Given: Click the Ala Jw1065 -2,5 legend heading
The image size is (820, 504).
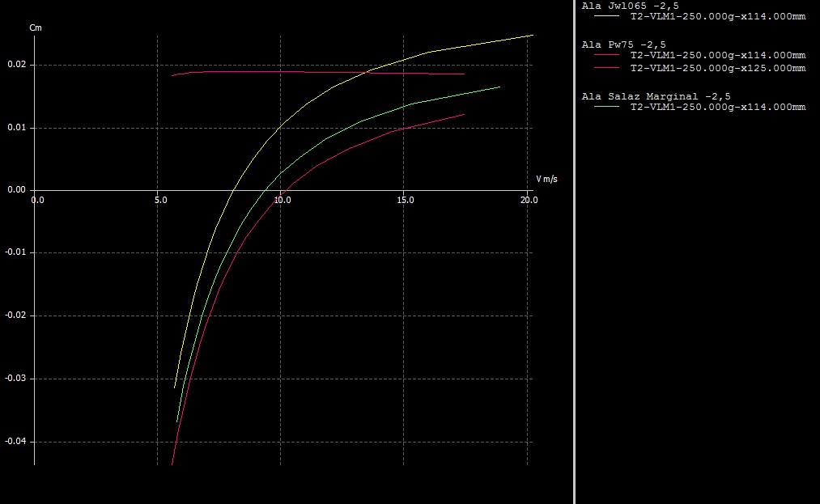Looking at the screenshot, I should point(630,6).
